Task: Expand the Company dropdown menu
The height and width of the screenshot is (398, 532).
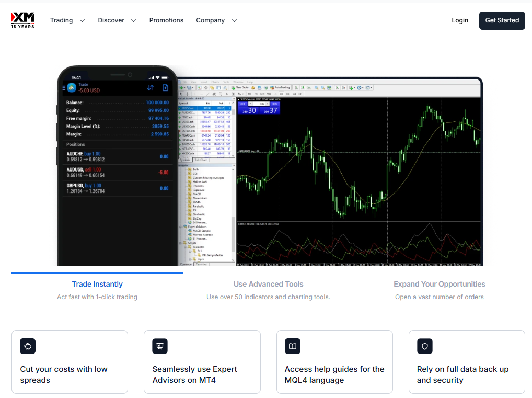Action: point(216,20)
